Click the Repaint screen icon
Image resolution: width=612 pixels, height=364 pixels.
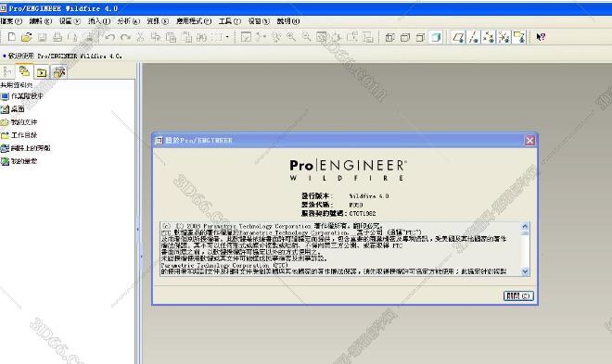(x=246, y=37)
